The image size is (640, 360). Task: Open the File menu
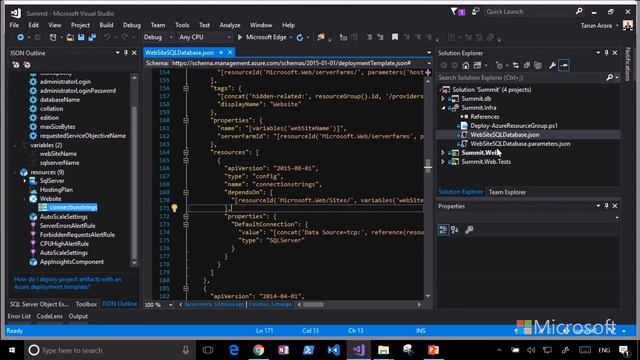coord(14,25)
